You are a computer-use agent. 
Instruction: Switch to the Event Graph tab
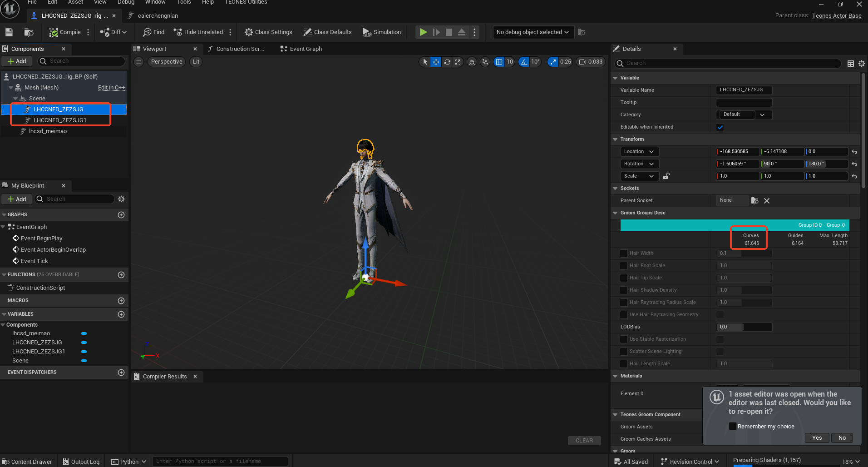305,49
